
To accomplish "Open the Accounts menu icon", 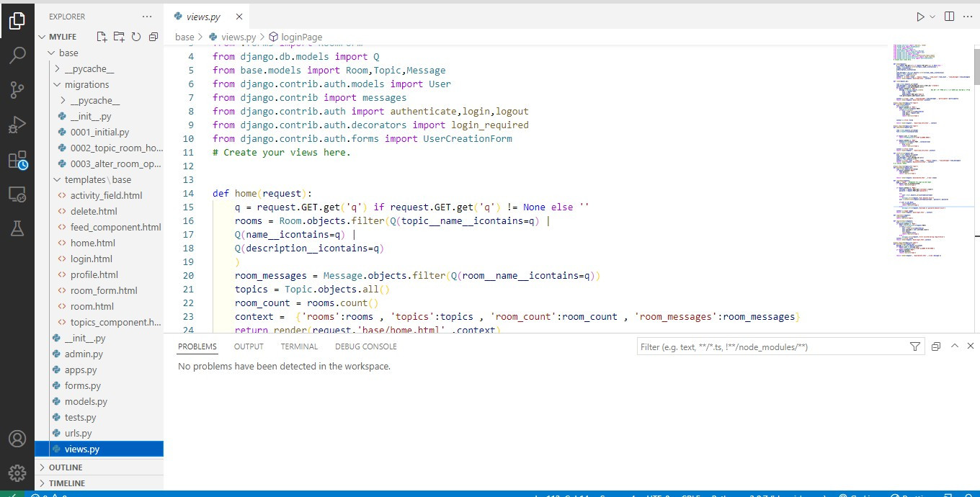I will (17, 439).
